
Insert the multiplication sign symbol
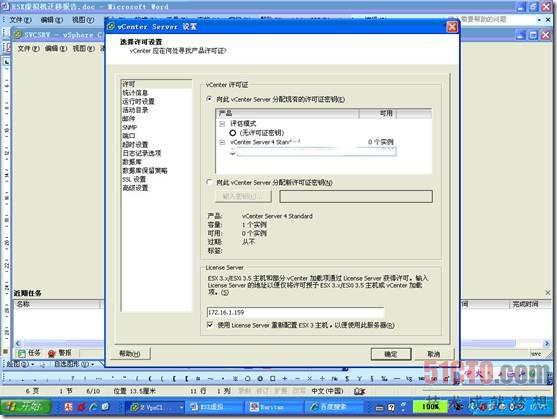coord(309,379)
